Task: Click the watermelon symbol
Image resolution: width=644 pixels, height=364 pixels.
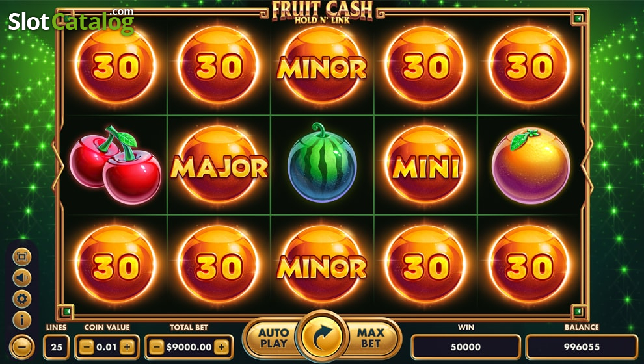Action: (322, 163)
